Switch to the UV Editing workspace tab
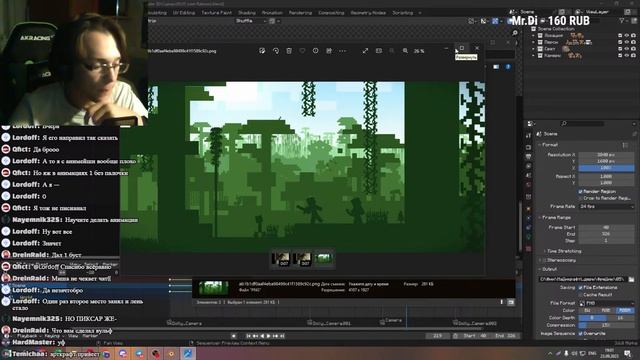This screenshot has height=360, width=640. (x=184, y=13)
